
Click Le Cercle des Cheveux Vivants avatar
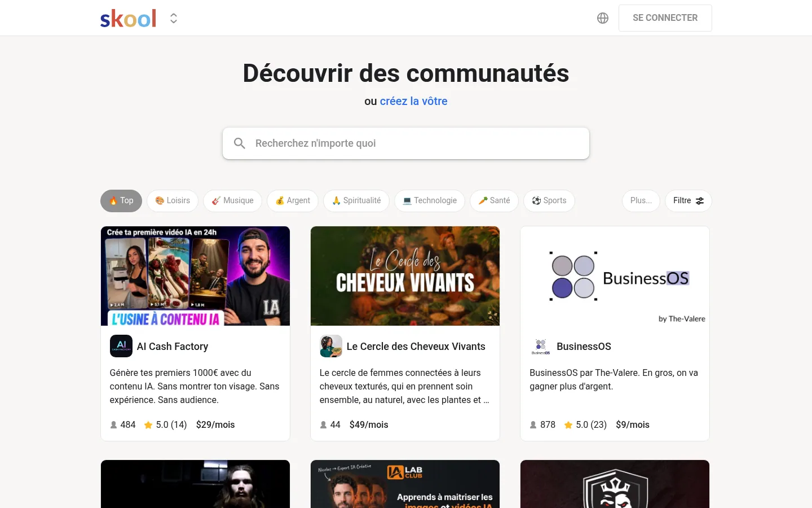click(x=331, y=346)
